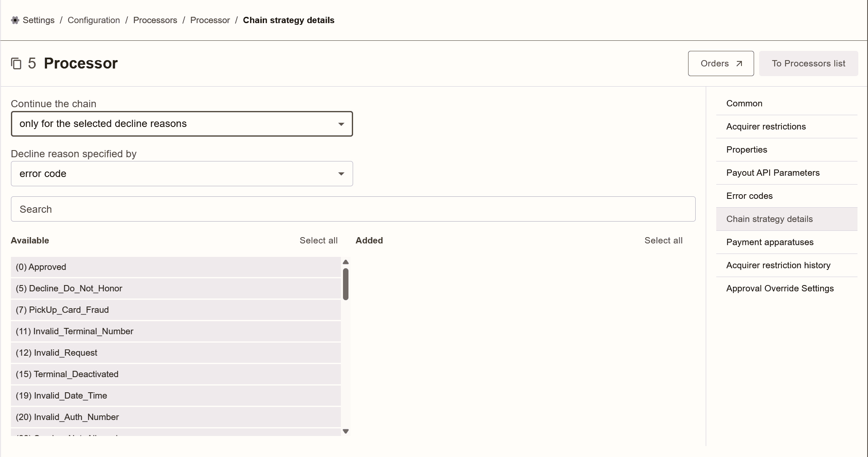Select the (5) Decline_Do_Not_Honor item
Screen dimensions: 868x457
click(176, 288)
